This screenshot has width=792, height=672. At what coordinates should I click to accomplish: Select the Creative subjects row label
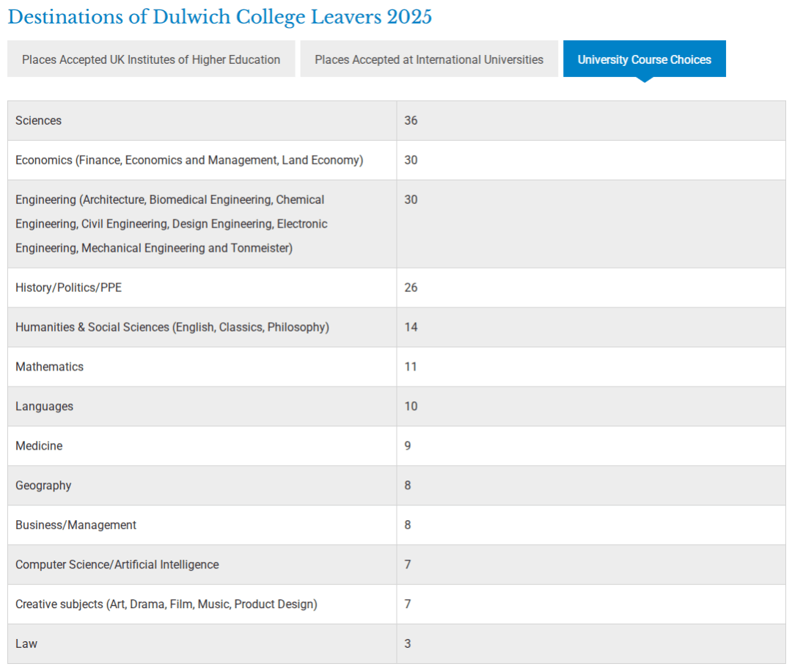[x=166, y=605]
